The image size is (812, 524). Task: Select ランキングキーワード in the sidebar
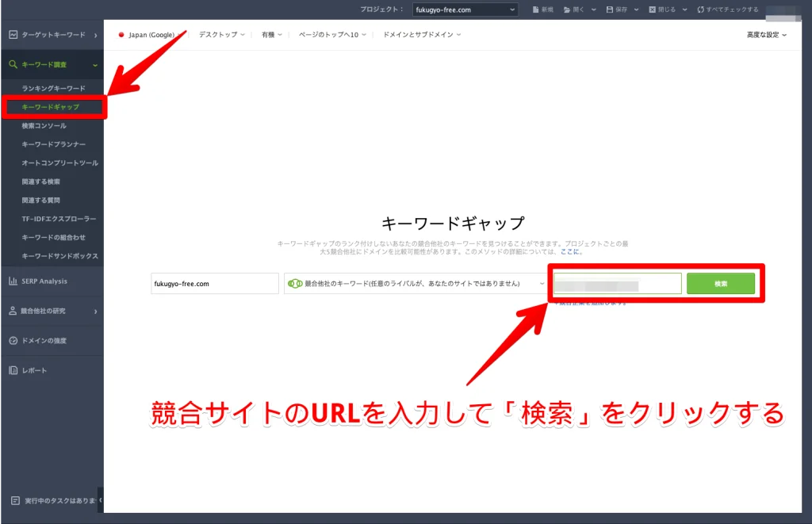(53, 88)
